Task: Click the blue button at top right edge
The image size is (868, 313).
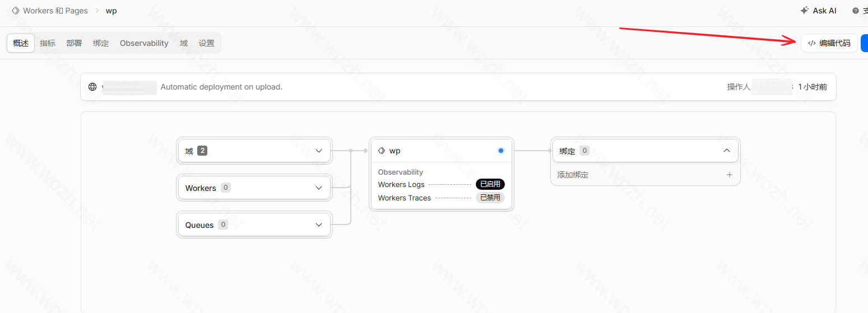Action: click(x=864, y=43)
